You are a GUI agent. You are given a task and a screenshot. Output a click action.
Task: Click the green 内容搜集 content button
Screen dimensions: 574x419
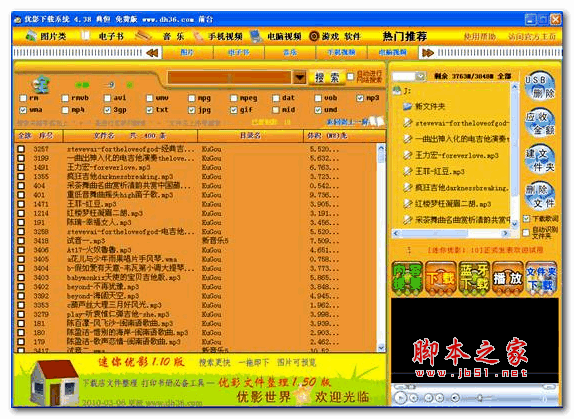click(407, 278)
